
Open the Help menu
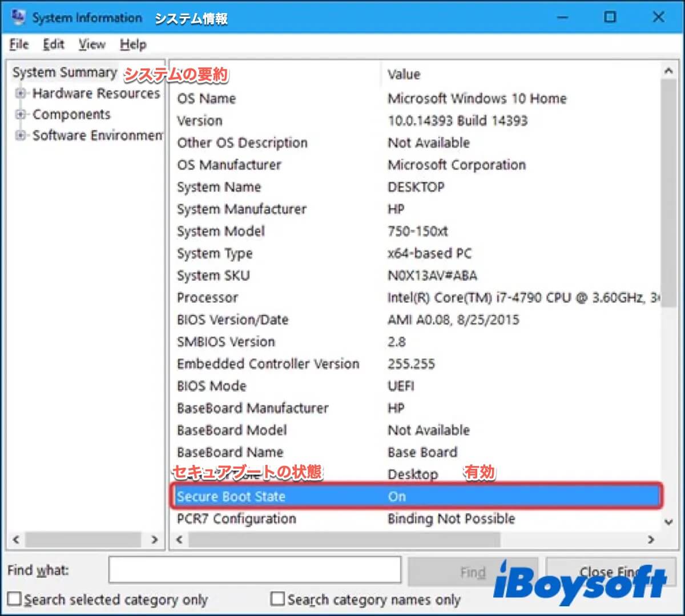coord(133,44)
